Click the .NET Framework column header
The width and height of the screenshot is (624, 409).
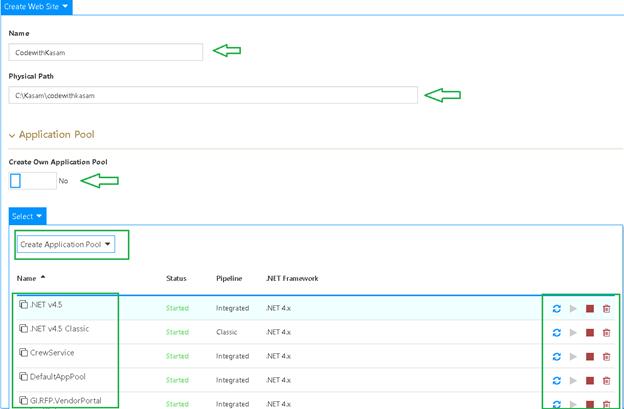[x=292, y=278]
